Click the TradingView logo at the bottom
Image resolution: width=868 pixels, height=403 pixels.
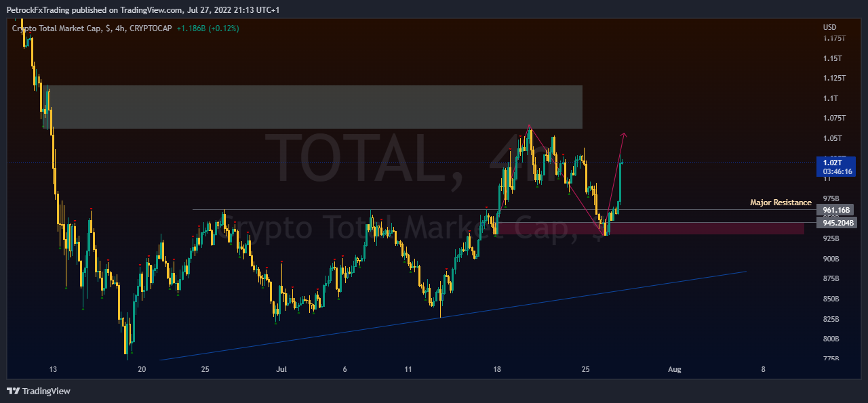tap(38, 391)
